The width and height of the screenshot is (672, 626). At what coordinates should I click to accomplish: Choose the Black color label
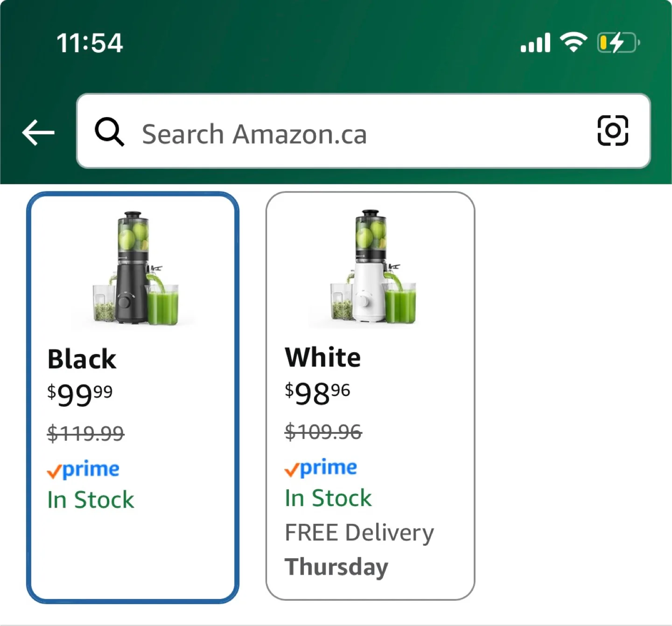[x=82, y=359]
